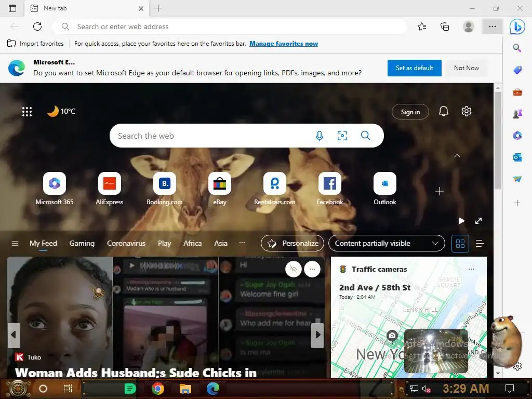Open the Booking.com quick link
The image size is (532, 399).
pos(165,189)
